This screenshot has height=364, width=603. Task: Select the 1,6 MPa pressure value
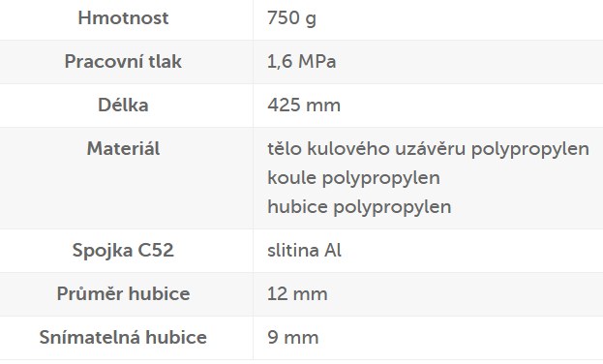302,62
